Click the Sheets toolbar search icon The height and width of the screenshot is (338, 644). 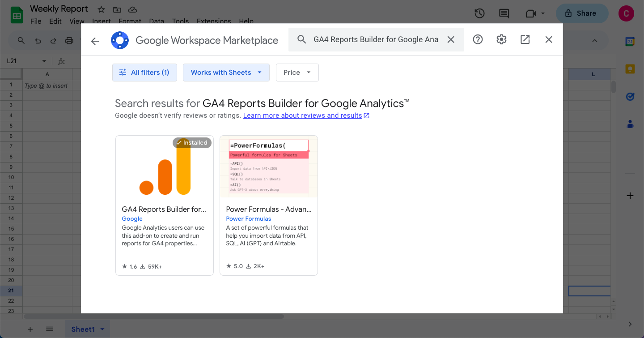[x=21, y=41]
